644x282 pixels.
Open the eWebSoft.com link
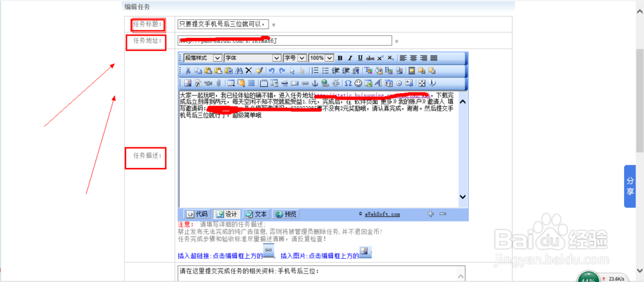[381, 214]
